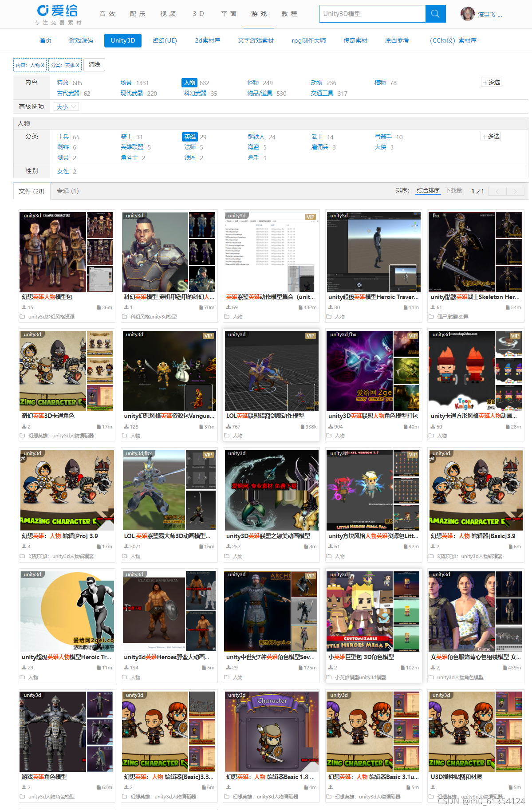Click download icon beside 904 count
The image size is (532, 810).
[x=331, y=427]
